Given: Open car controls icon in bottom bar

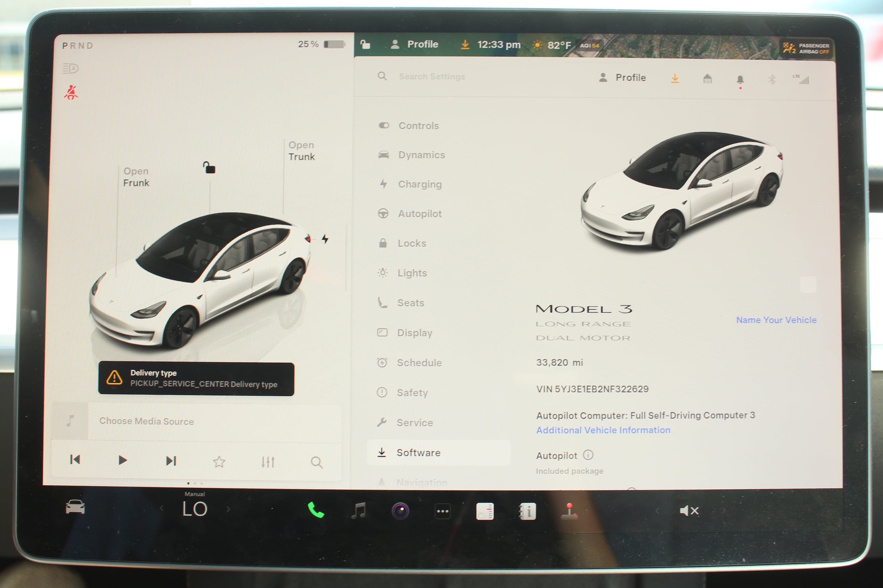Looking at the screenshot, I should point(75,507).
